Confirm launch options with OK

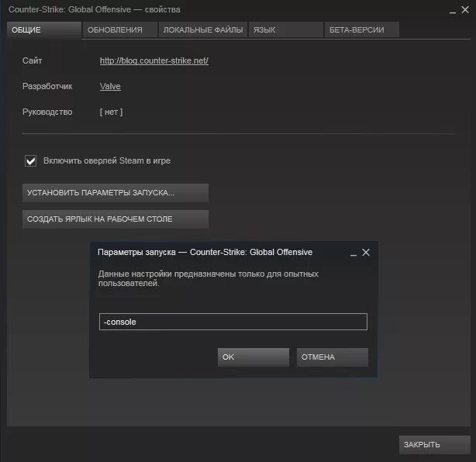[254, 357]
